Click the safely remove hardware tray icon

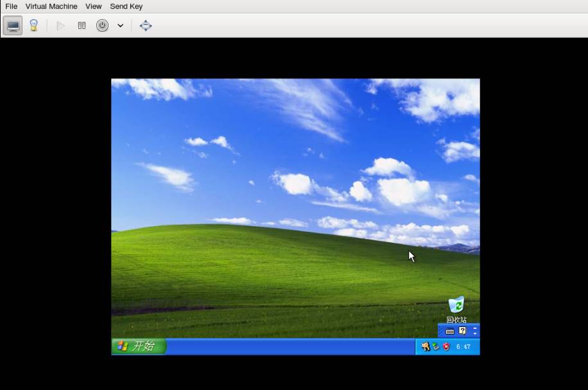(x=436, y=347)
